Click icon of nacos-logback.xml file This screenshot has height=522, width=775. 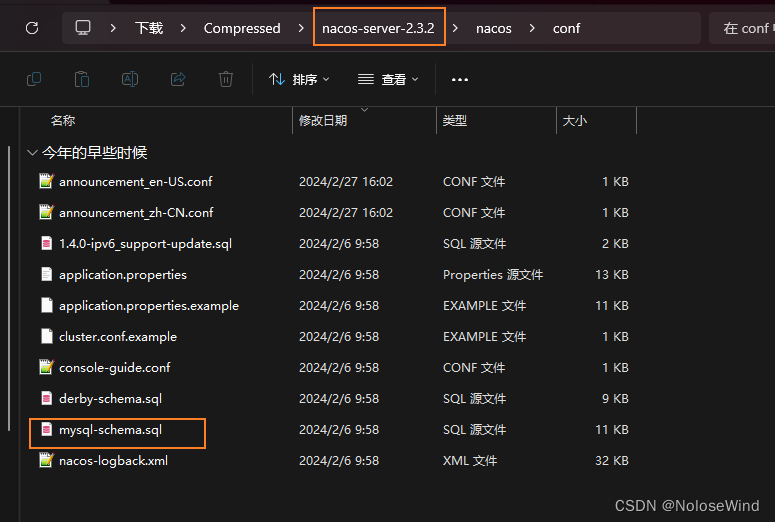point(46,461)
